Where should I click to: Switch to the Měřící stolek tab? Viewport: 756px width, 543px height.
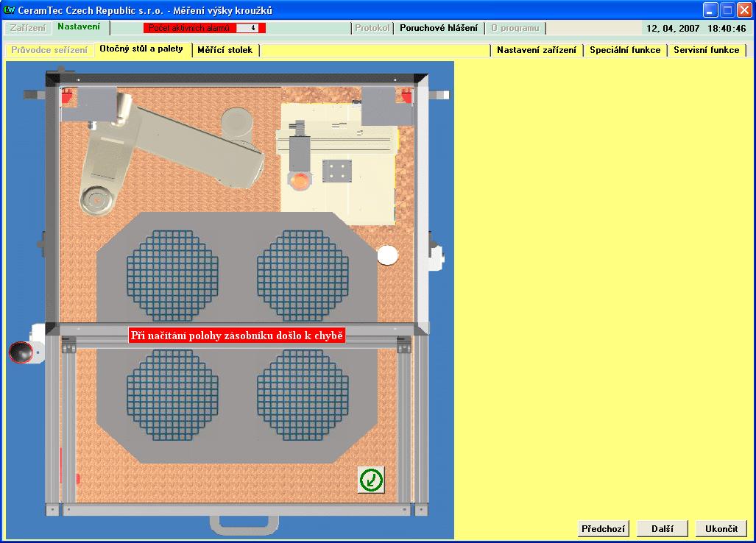pyautogui.click(x=225, y=50)
